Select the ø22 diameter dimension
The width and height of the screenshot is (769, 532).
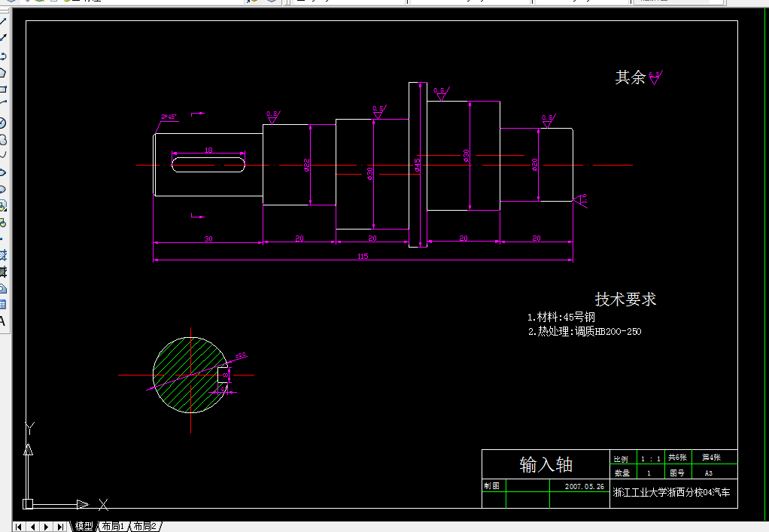306,164
